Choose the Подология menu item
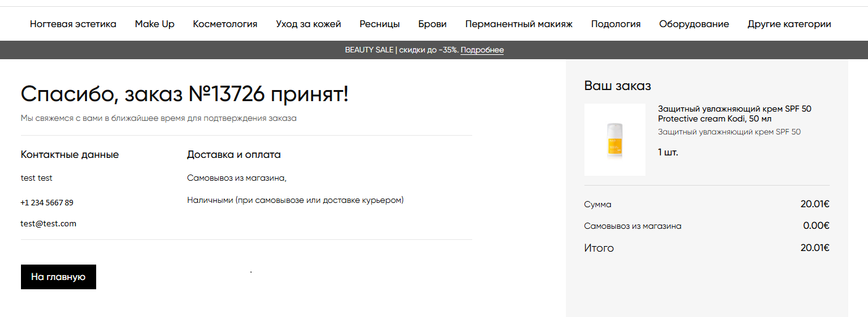This screenshot has height=317, width=868. pyautogui.click(x=615, y=24)
